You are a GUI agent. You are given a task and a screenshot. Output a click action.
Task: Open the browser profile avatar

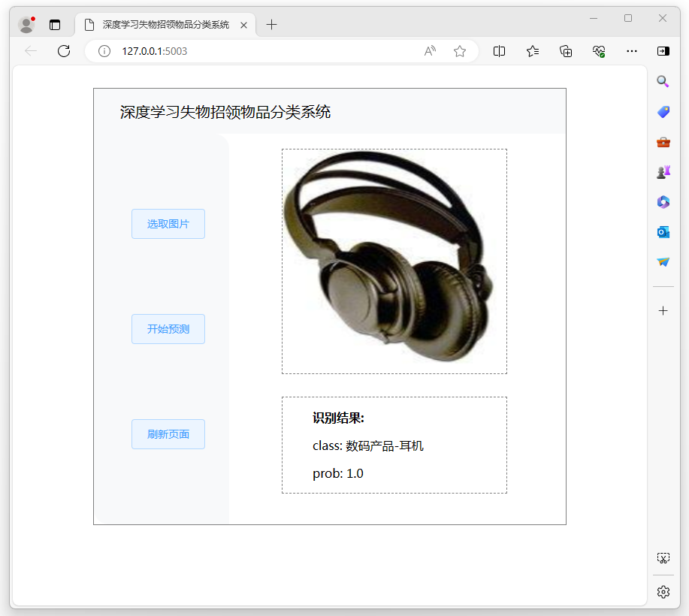click(x=26, y=25)
